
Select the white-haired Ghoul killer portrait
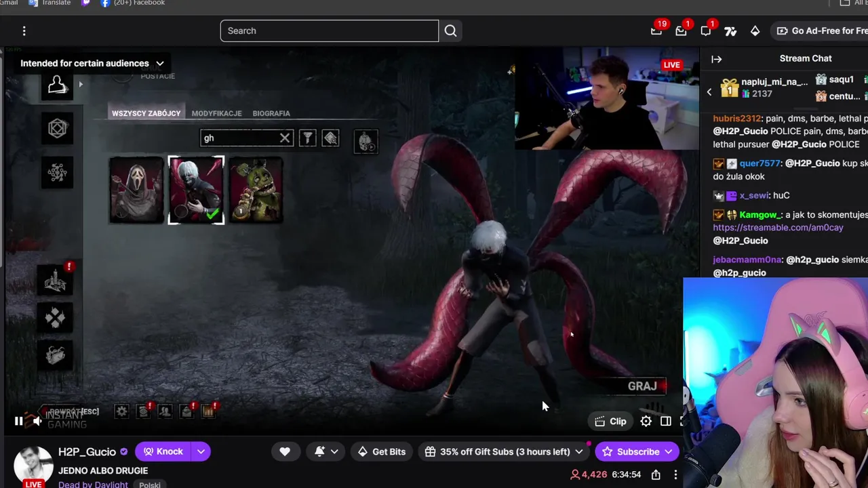196,190
